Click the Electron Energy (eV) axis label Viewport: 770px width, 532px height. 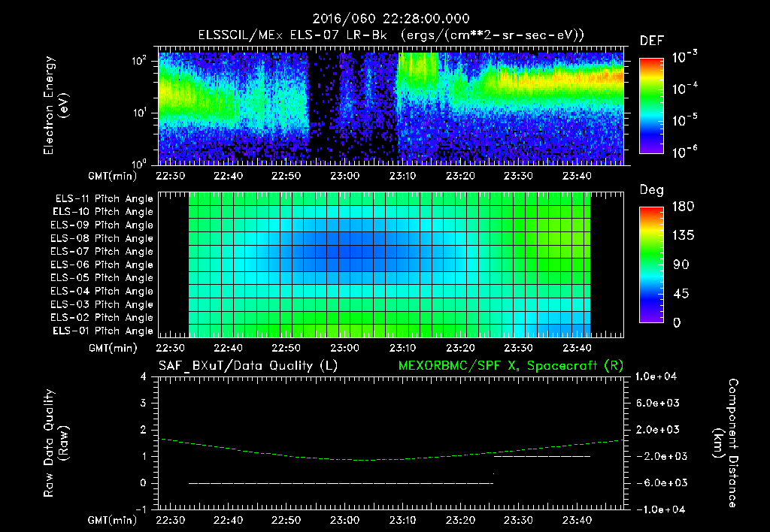(x=56, y=105)
